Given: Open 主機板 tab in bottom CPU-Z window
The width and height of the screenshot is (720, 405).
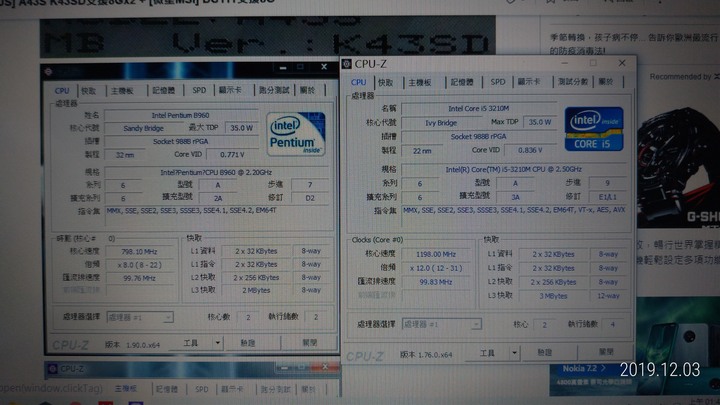Looking at the screenshot, I should 125,389.
